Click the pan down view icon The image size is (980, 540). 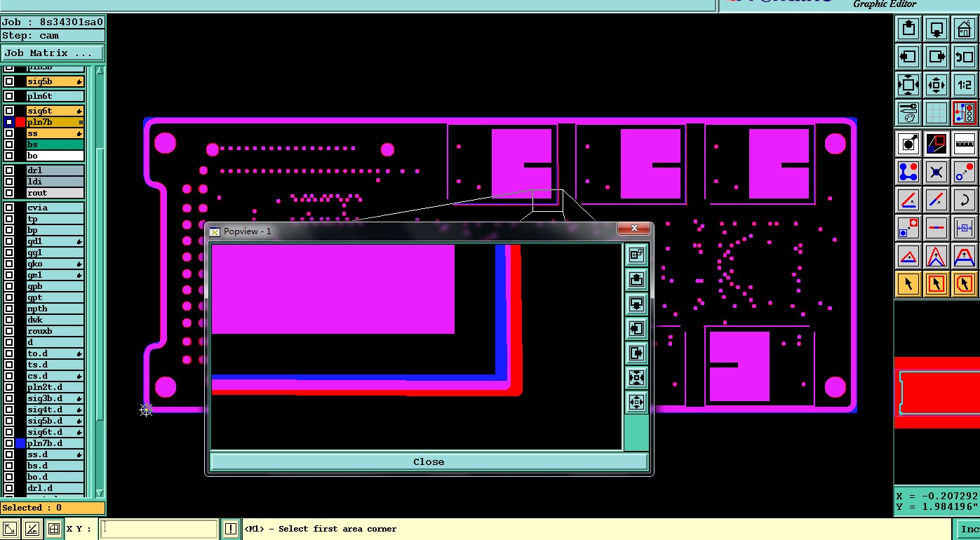click(x=937, y=29)
